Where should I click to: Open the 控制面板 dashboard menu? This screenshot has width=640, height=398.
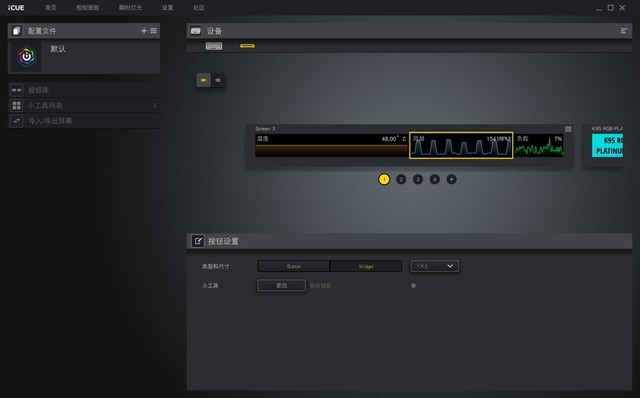pyautogui.click(x=87, y=8)
